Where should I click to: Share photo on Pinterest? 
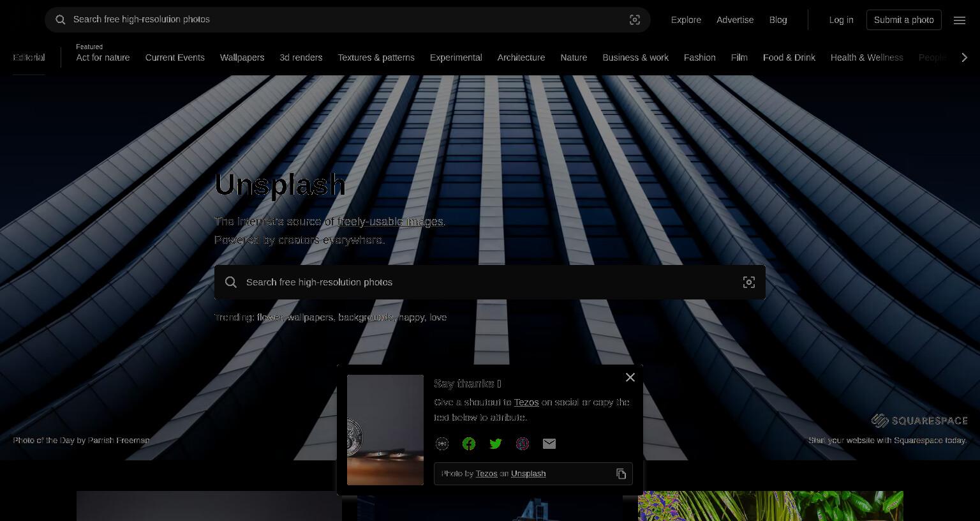click(x=523, y=444)
